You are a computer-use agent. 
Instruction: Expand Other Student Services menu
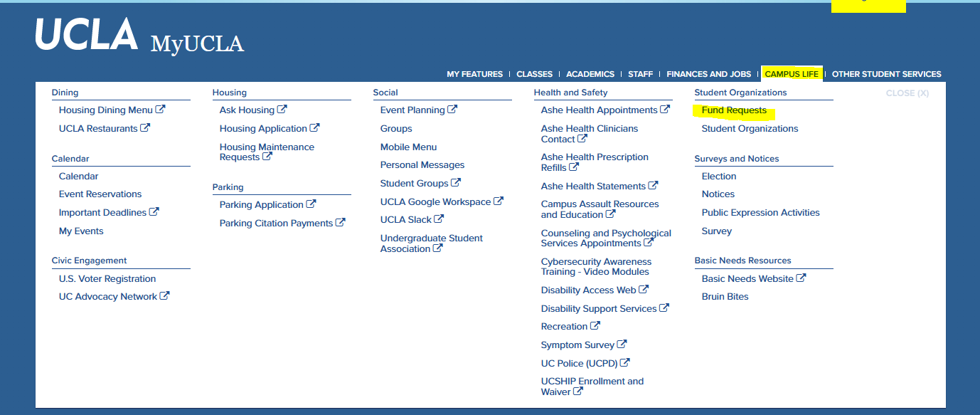[x=886, y=74]
